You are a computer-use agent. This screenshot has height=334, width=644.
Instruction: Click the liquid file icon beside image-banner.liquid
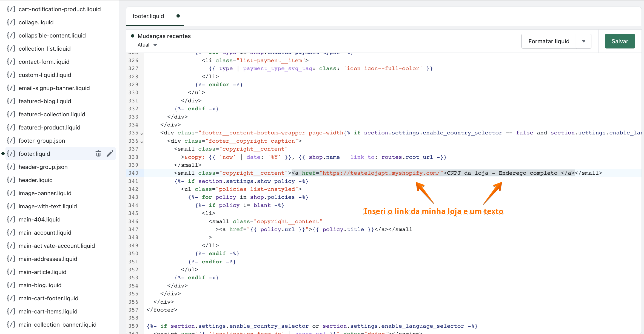point(11,193)
